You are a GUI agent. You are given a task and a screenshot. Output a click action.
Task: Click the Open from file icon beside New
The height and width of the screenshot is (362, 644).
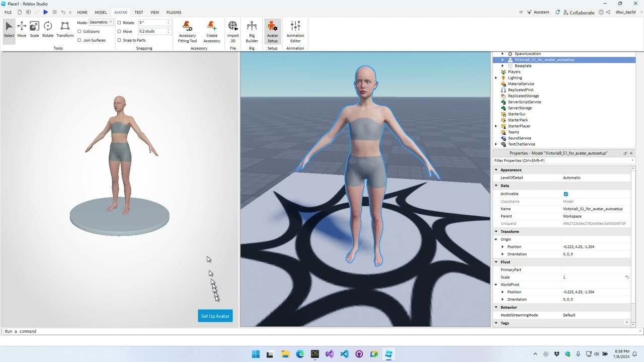pos(28,12)
